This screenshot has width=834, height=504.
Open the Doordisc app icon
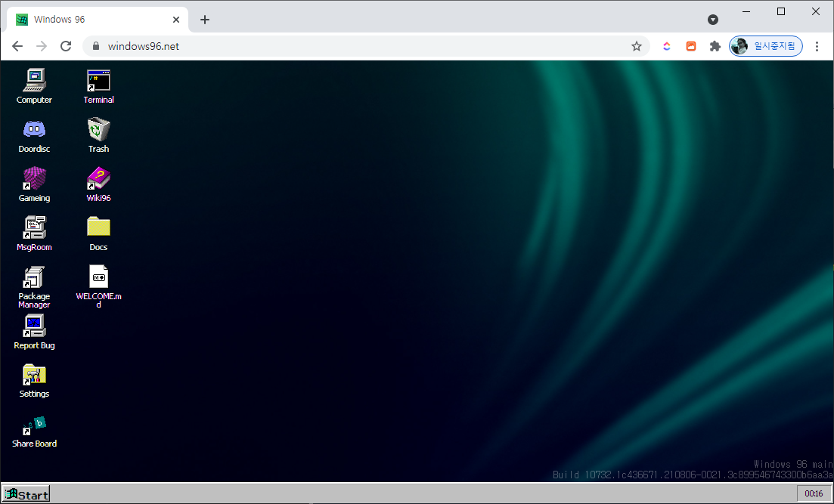click(34, 135)
